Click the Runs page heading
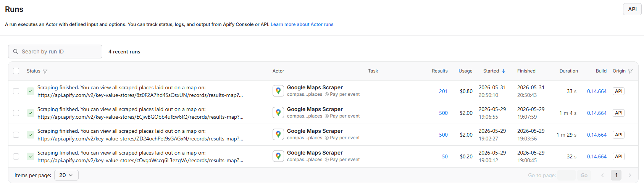 tap(14, 9)
